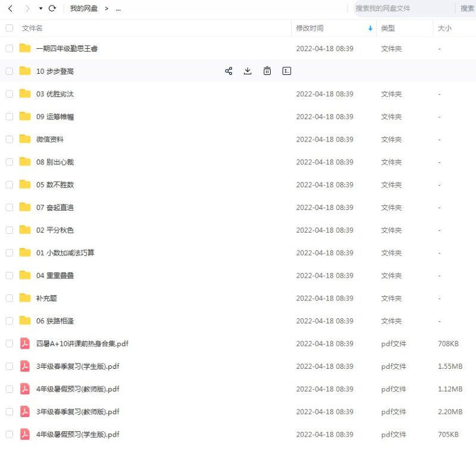Click the trash delete icon
This screenshot has width=476, height=467.
267,71
